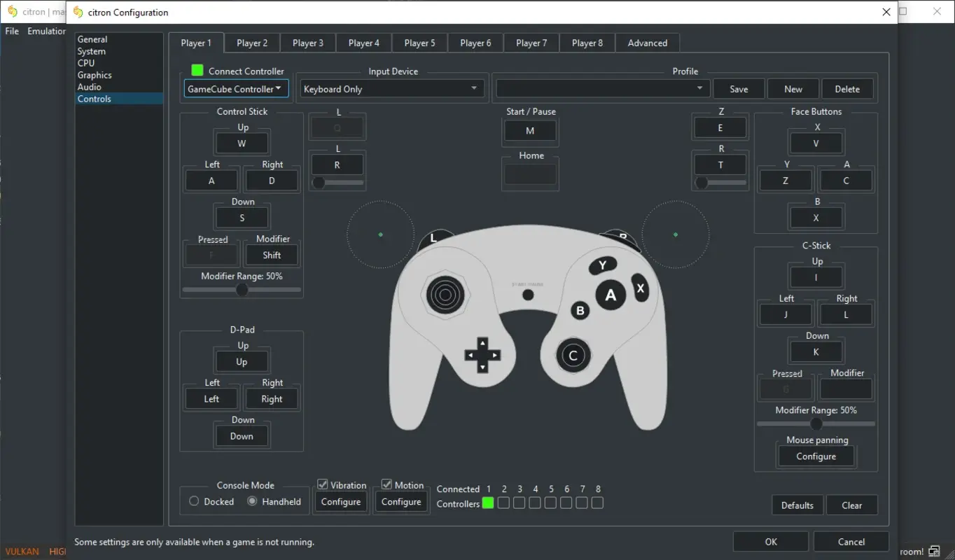Image resolution: width=955 pixels, height=560 pixels.
Task: Click the D-pad on the controller diagram
Action: 482,356
